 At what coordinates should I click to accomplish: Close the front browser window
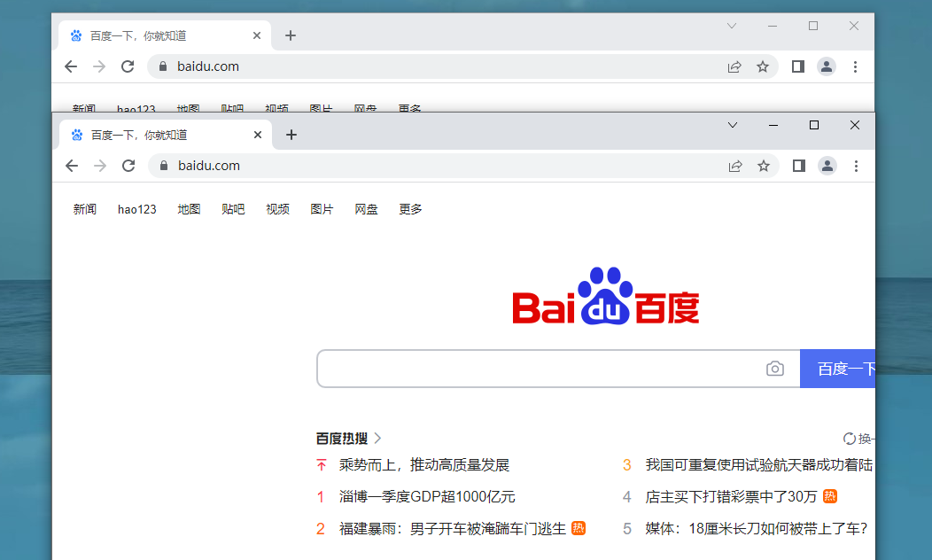tap(855, 125)
